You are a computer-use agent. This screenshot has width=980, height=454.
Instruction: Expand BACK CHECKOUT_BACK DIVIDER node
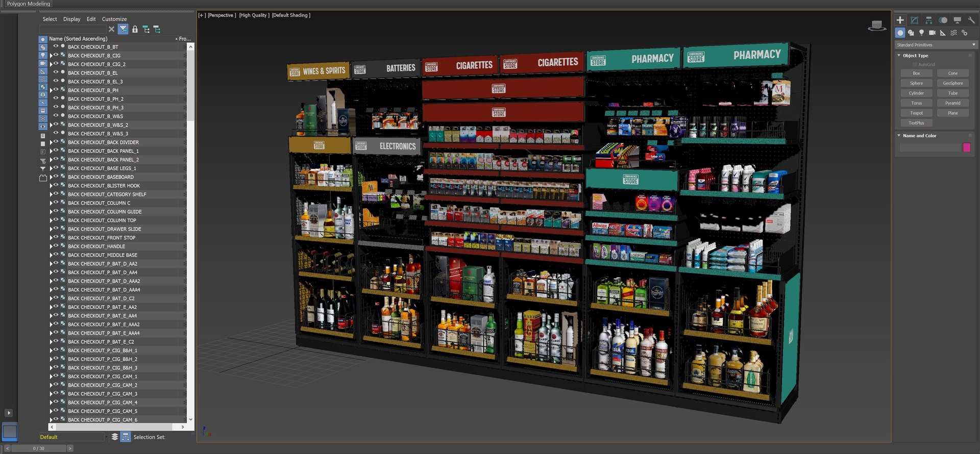(51, 142)
